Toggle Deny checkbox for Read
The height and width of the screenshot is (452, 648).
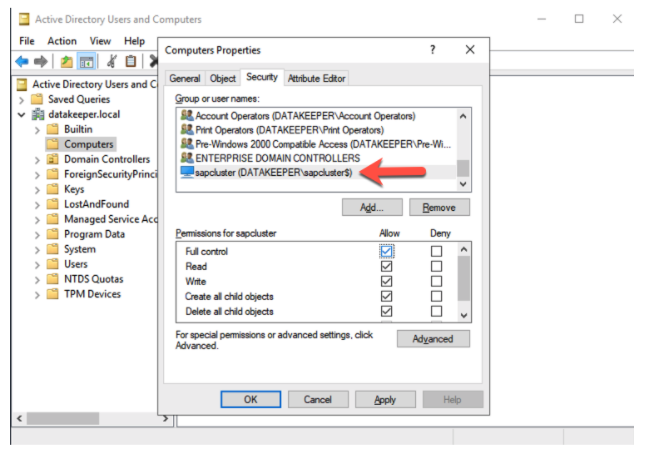click(436, 266)
